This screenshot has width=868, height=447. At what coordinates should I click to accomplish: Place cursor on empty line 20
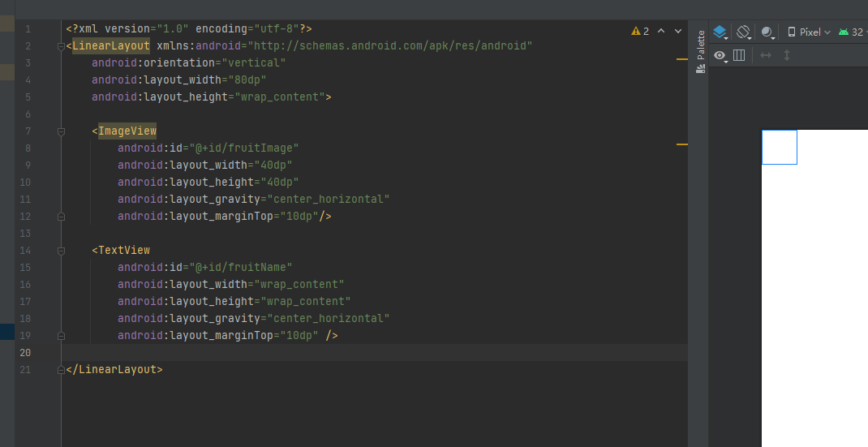375,352
